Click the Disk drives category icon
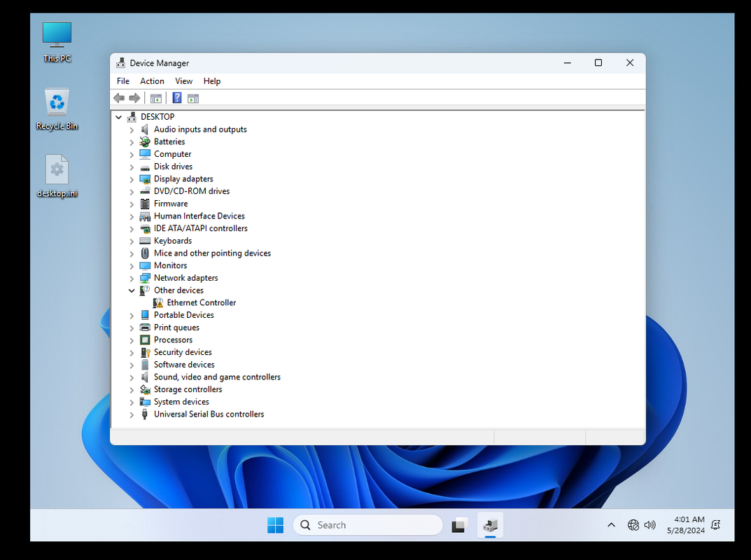Viewport: 751px width, 560px height. tap(145, 167)
